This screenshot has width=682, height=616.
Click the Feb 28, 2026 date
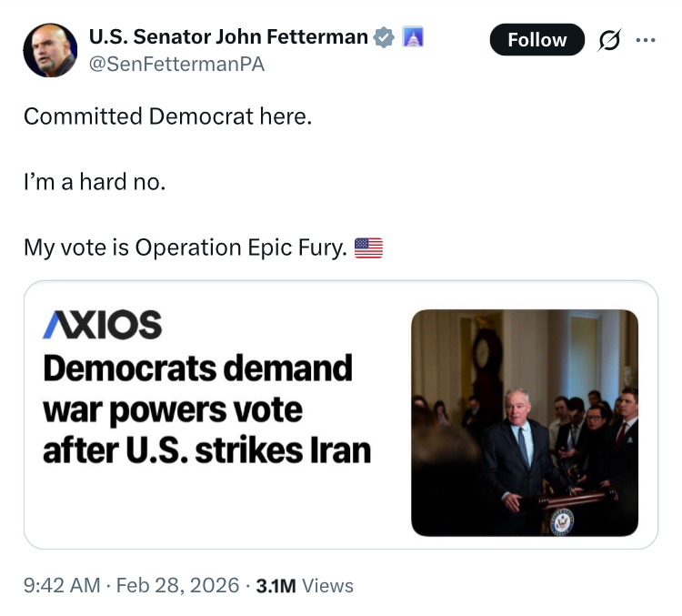(x=177, y=585)
